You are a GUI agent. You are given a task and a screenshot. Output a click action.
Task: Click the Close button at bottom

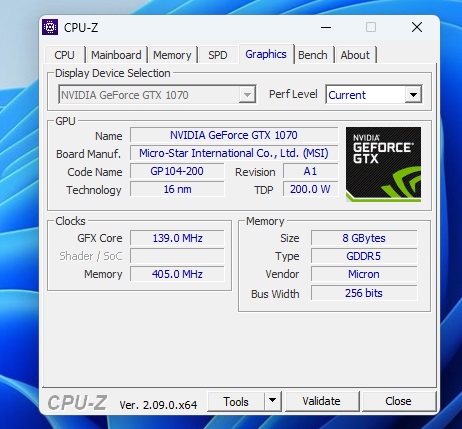pyautogui.click(x=398, y=401)
